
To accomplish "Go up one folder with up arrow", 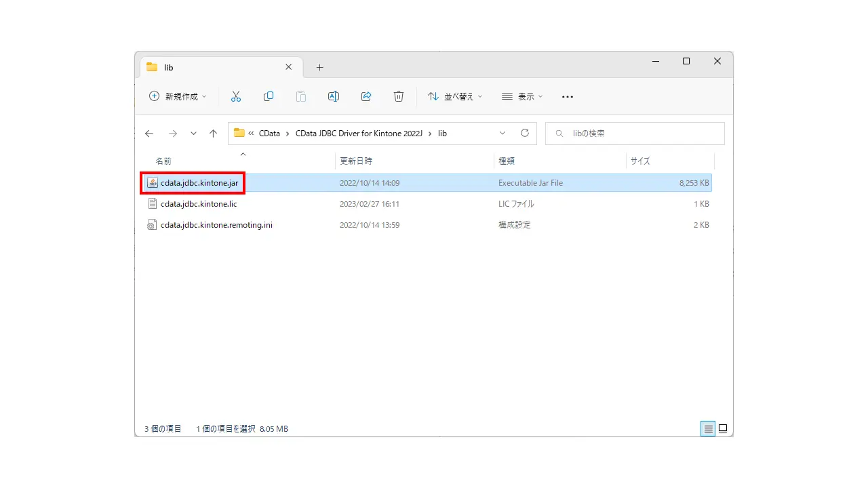I will click(213, 134).
